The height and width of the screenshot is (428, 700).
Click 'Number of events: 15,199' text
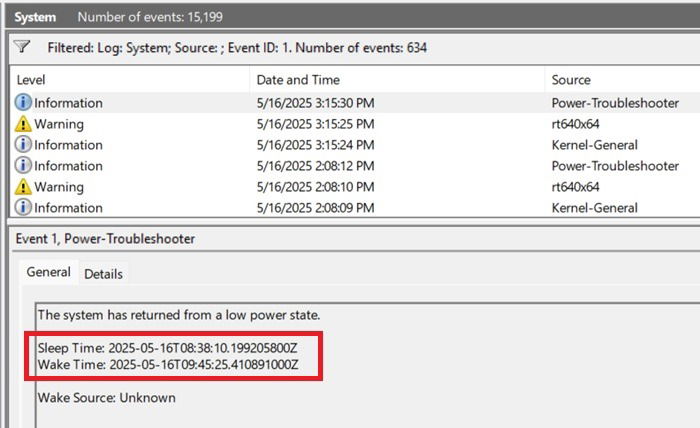click(150, 17)
